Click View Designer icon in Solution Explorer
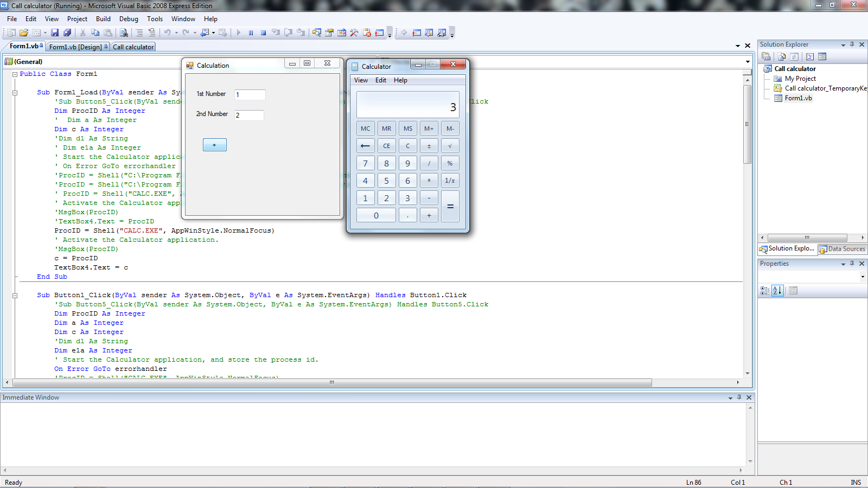 (x=822, y=56)
